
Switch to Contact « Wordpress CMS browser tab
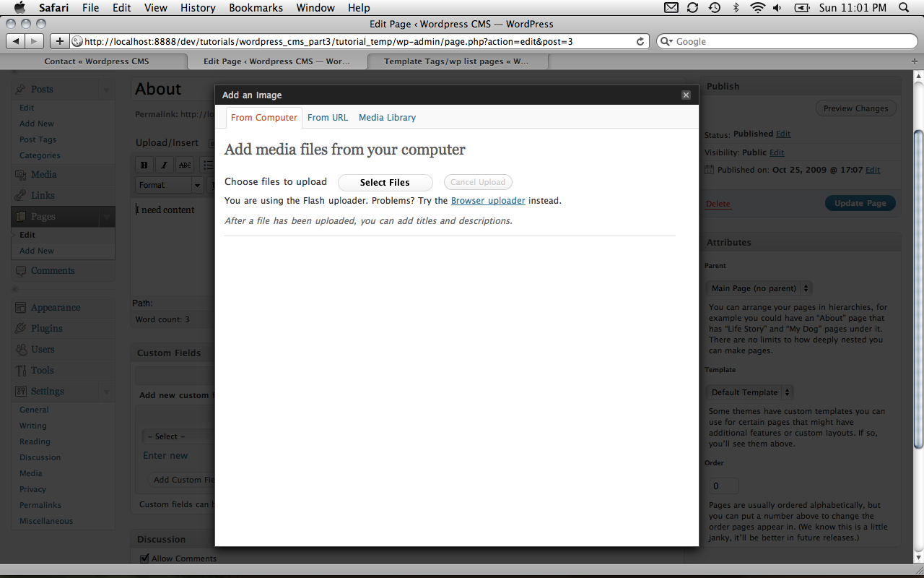point(97,61)
